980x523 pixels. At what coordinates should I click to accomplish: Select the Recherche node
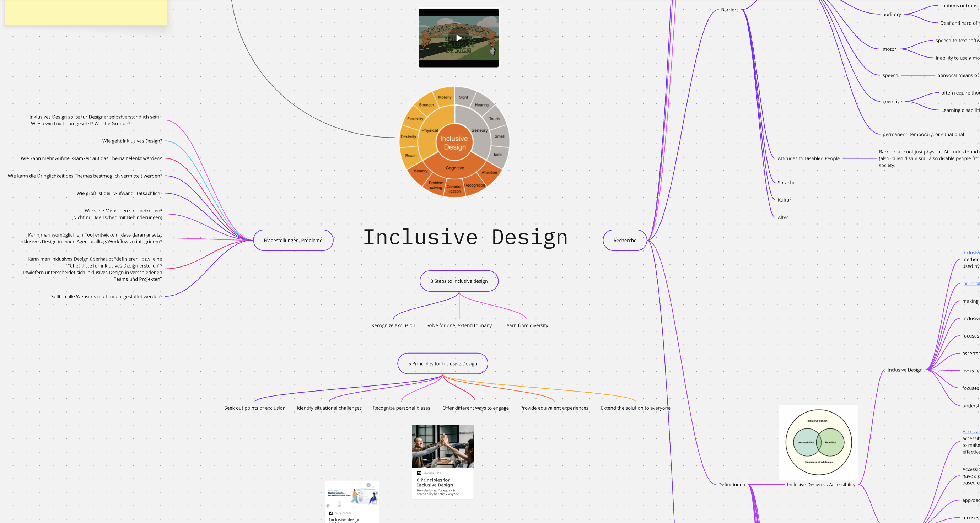(625, 240)
